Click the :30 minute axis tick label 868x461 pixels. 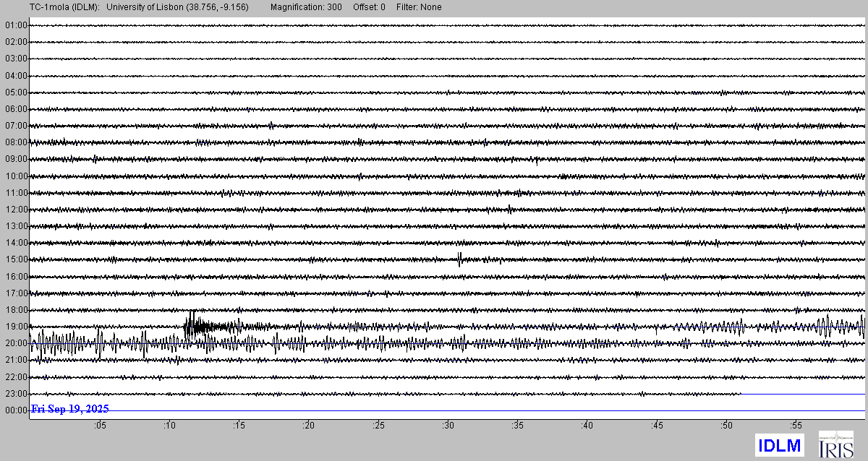(x=448, y=426)
